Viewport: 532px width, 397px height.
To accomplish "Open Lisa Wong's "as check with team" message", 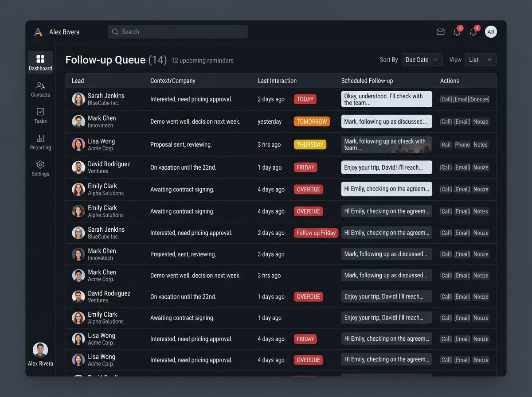I will coord(387,144).
